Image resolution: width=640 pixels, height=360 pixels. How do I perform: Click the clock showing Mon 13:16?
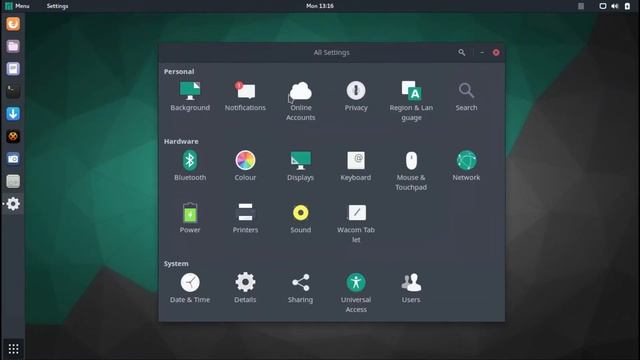(320, 6)
